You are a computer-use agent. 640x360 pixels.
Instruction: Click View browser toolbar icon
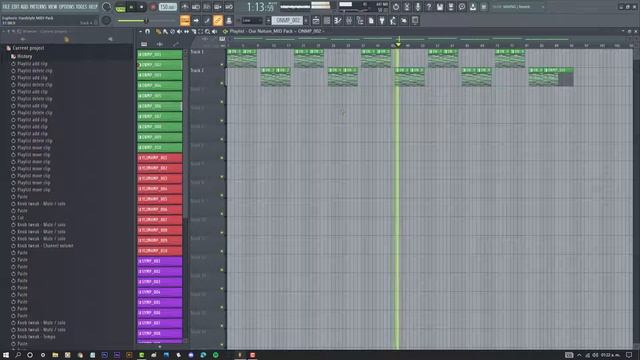point(360,20)
